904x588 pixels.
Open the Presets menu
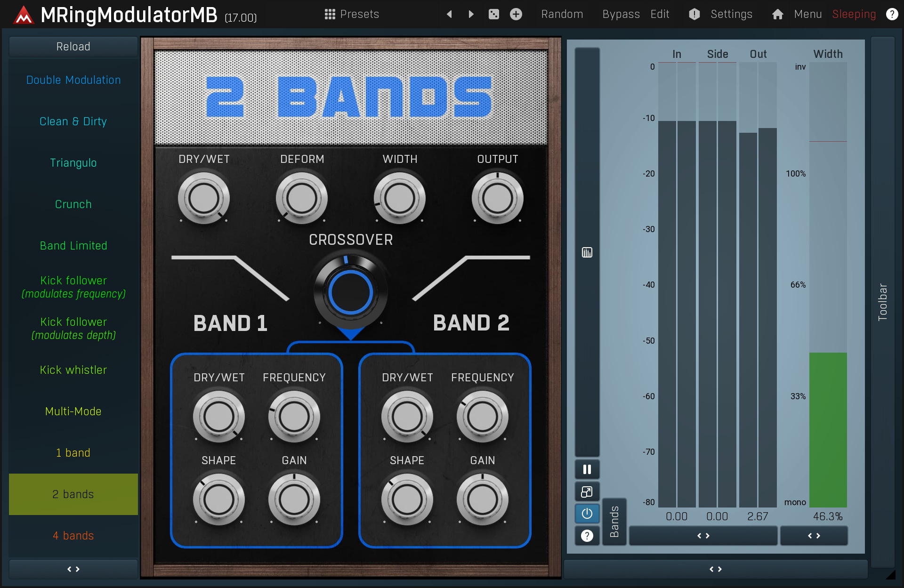[x=352, y=14]
